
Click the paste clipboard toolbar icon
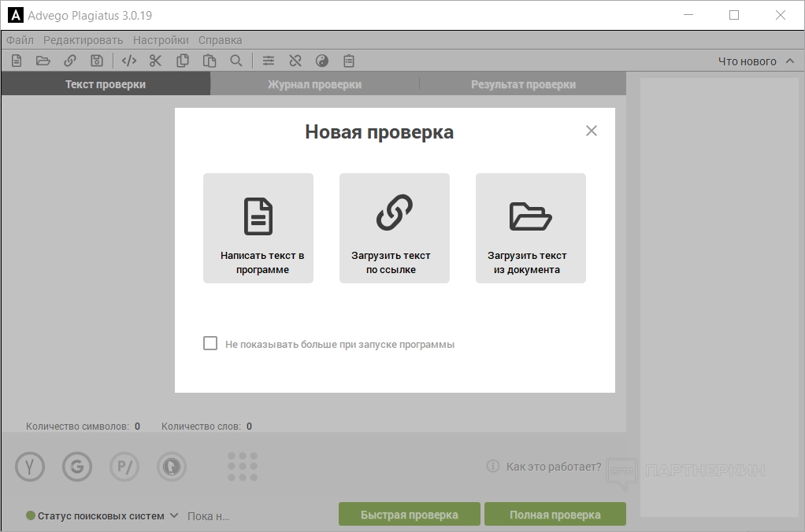(x=209, y=61)
